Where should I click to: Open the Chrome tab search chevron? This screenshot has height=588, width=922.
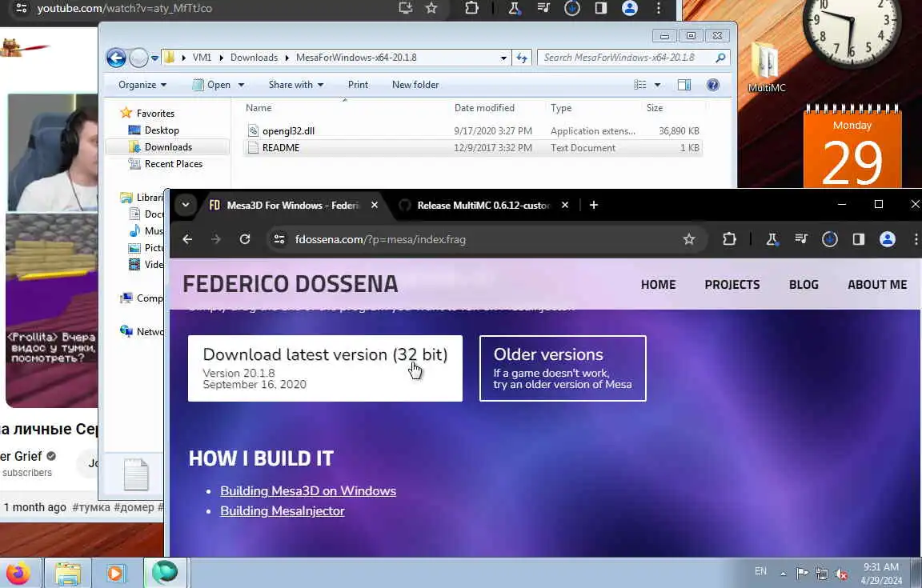[185, 206]
